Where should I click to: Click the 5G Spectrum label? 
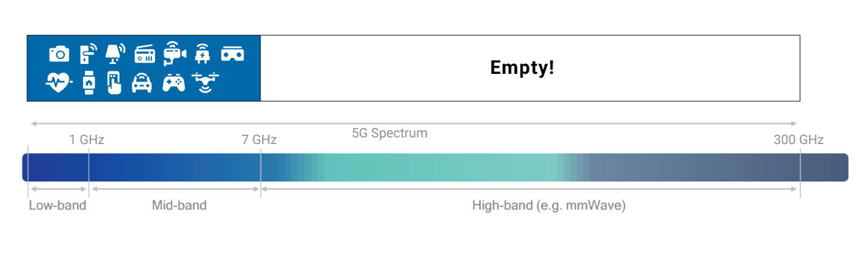[389, 133]
